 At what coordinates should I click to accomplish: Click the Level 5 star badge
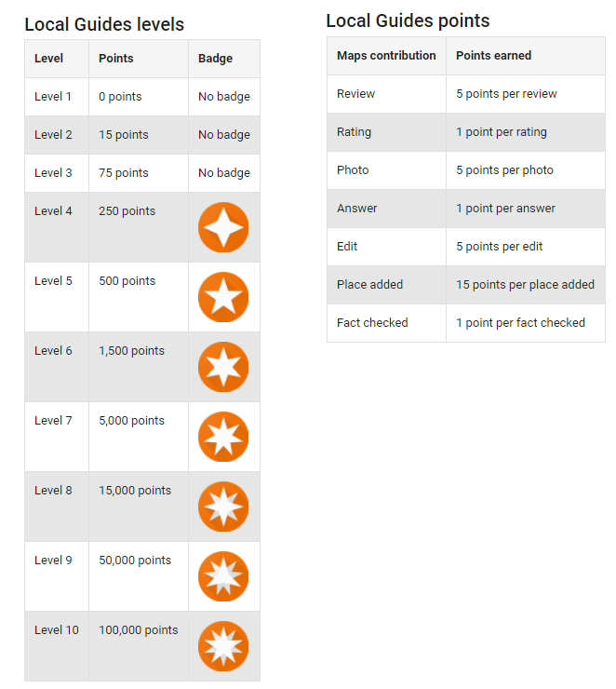tap(223, 297)
